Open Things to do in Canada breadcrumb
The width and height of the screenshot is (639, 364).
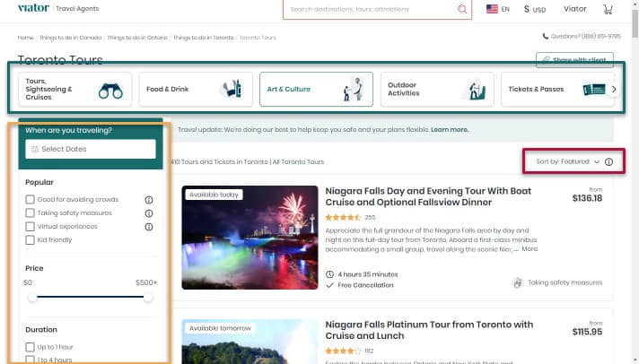pyautogui.click(x=71, y=38)
